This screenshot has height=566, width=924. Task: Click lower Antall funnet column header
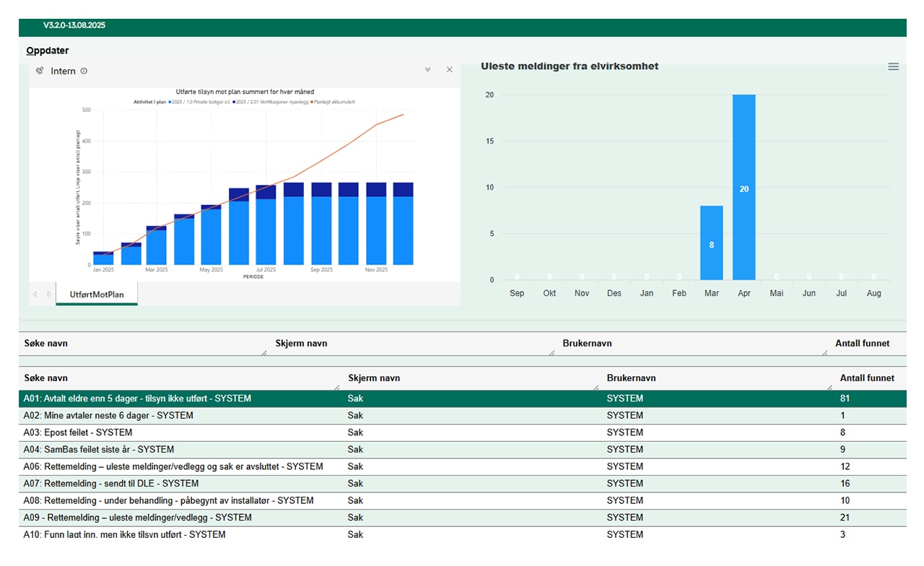(866, 378)
